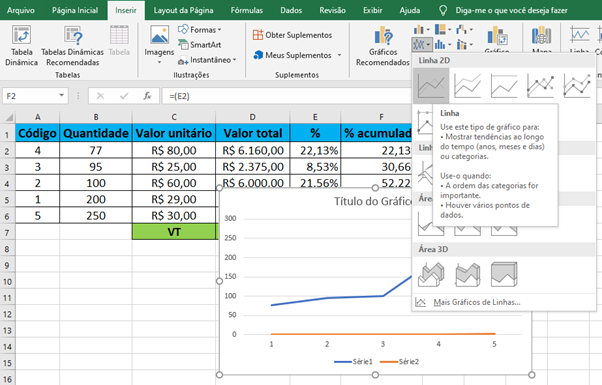The height and width of the screenshot is (385, 602).
Task: Click the Diga-me o que você deseja fazer box
Action: (511, 10)
